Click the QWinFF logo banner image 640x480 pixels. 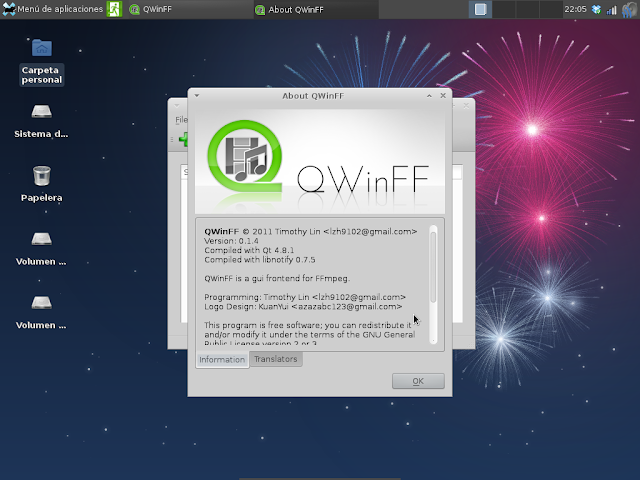[x=320, y=162]
